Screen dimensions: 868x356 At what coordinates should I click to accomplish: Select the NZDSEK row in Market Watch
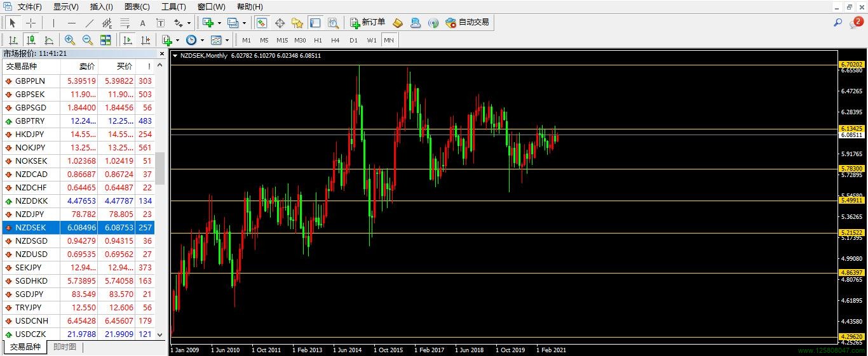[78, 227]
